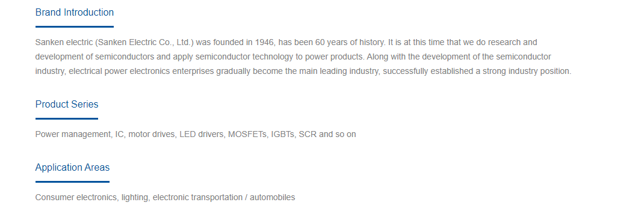The height and width of the screenshot is (223, 644).
Task: Click the founding year 1946
Action: [x=264, y=42]
